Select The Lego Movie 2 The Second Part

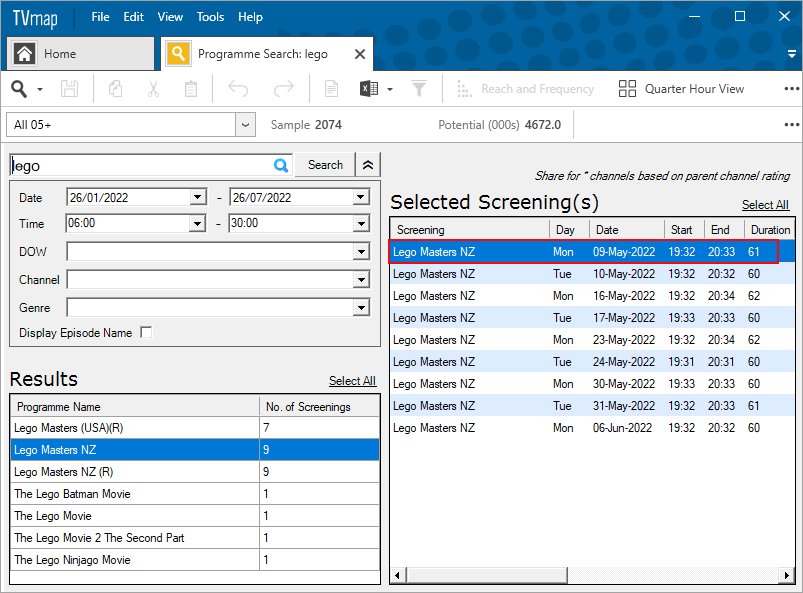click(x=195, y=538)
